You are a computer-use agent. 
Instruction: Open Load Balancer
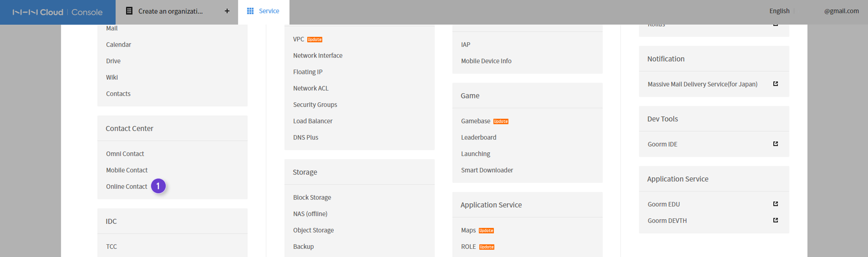pos(313,121)
